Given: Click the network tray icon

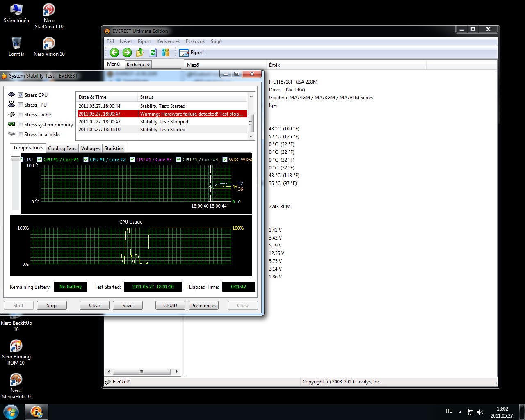Looking at the screenshot, I should [x=470, y=412].
